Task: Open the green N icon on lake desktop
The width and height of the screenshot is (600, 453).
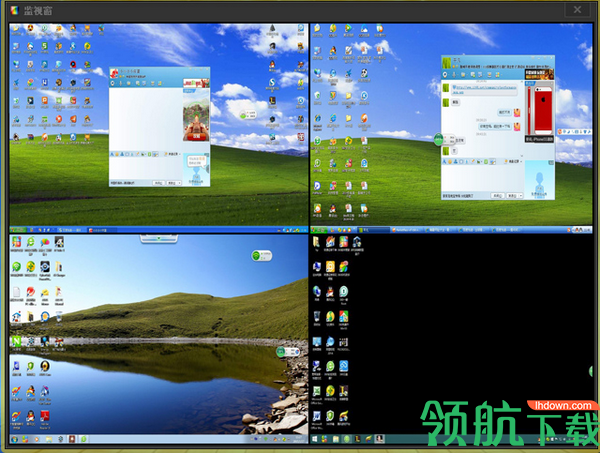Action: click(x=16, y=341)
